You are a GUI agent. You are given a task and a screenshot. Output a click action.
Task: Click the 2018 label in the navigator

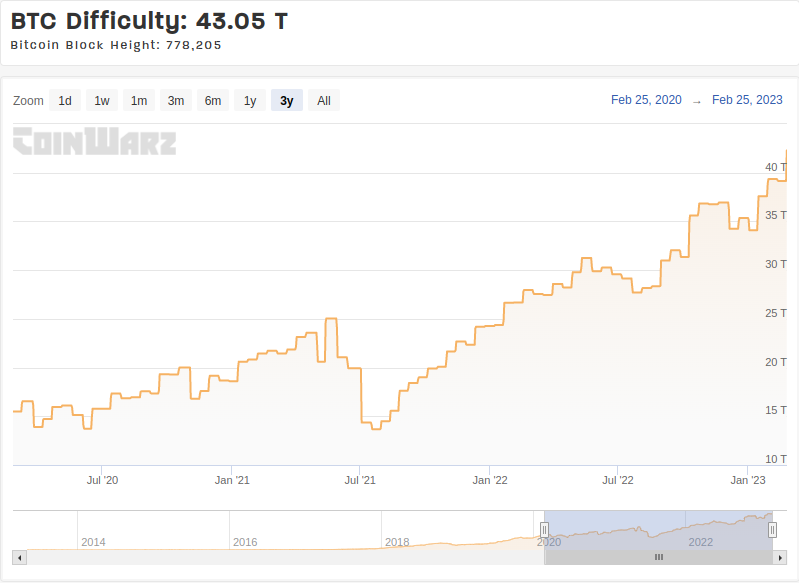397,542
